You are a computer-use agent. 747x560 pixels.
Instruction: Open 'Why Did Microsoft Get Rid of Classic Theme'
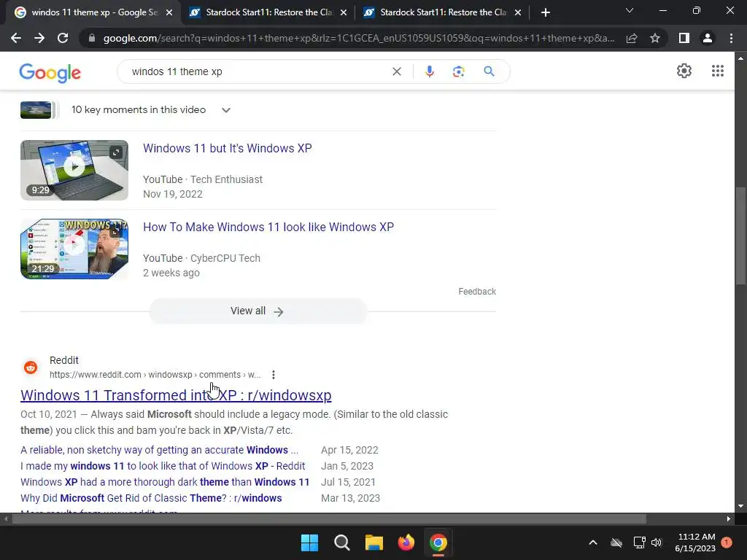(151, 498)
